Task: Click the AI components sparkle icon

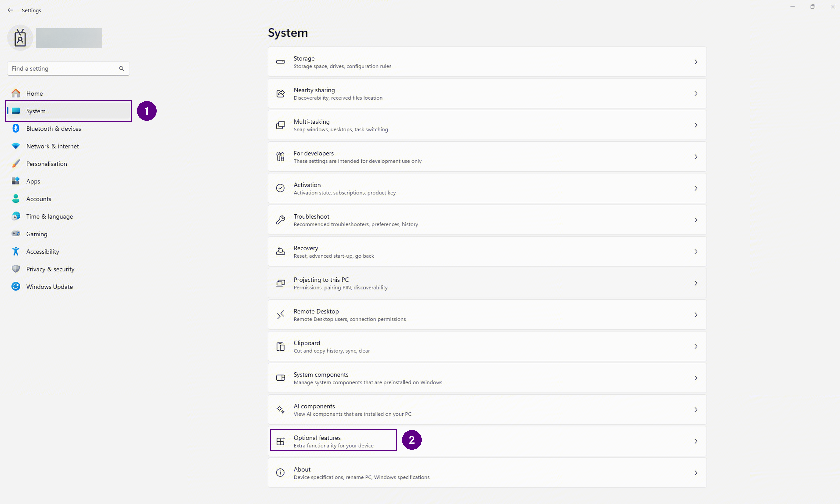Action: click(x=280, y=410)
